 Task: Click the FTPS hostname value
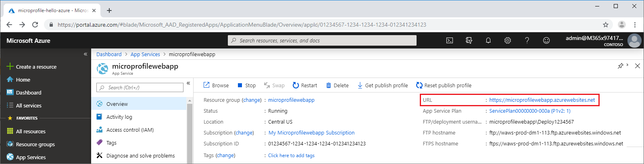[x=556, y=143]
